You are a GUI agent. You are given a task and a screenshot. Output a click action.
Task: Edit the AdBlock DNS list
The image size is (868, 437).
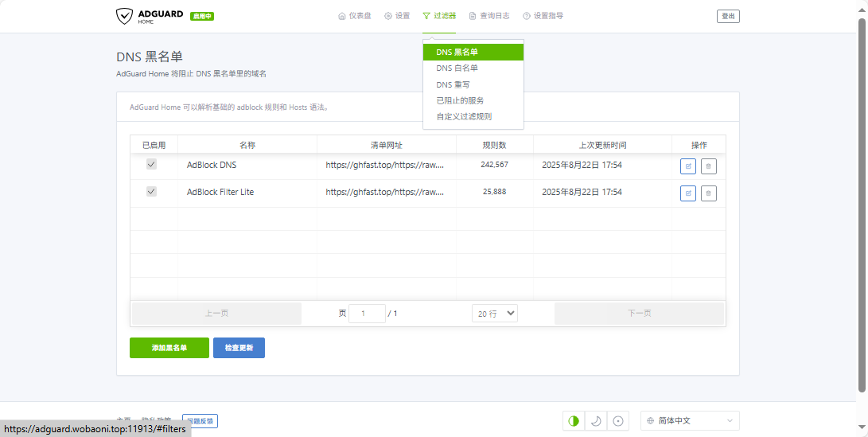688,166
